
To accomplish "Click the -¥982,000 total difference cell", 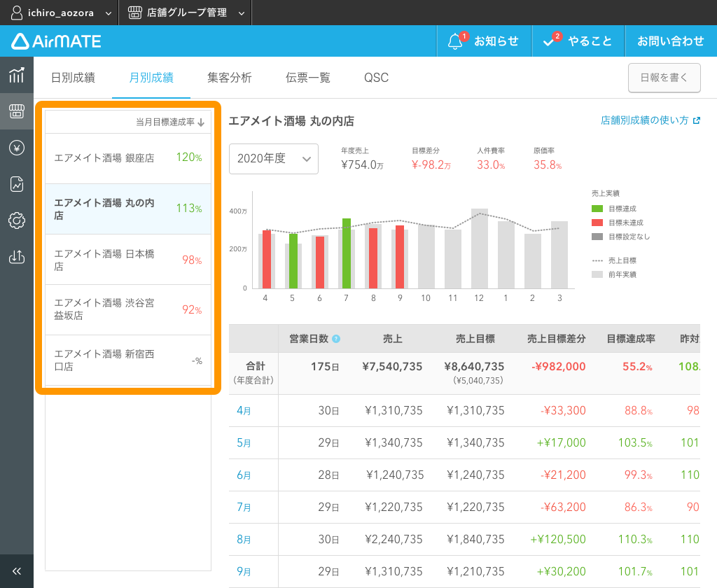I will click(558, 367).
